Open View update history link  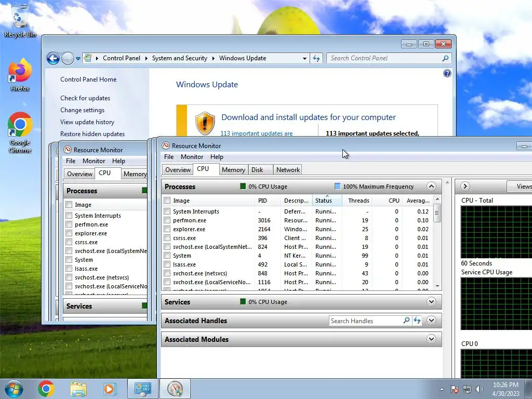coord(87,122)
